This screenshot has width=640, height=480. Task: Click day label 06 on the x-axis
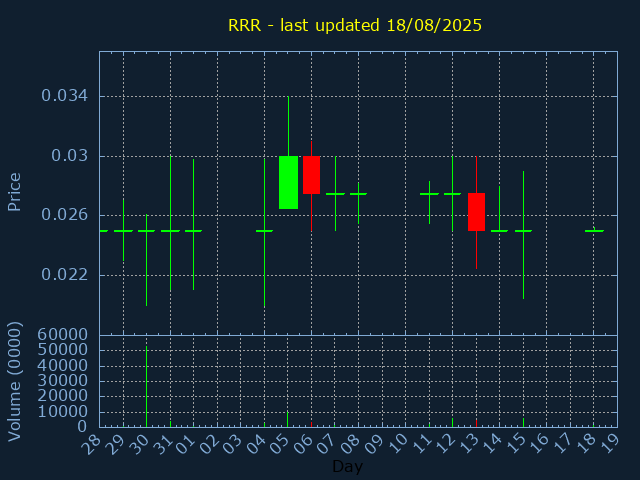303,444
